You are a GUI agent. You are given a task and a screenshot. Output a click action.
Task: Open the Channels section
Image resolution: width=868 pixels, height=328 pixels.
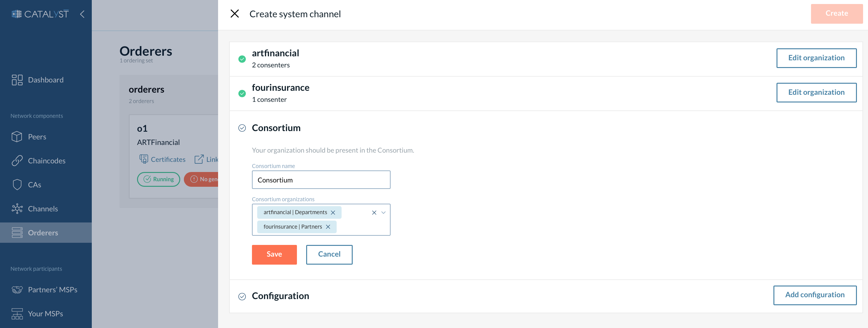pyautogui.click(x=43, y=209)
